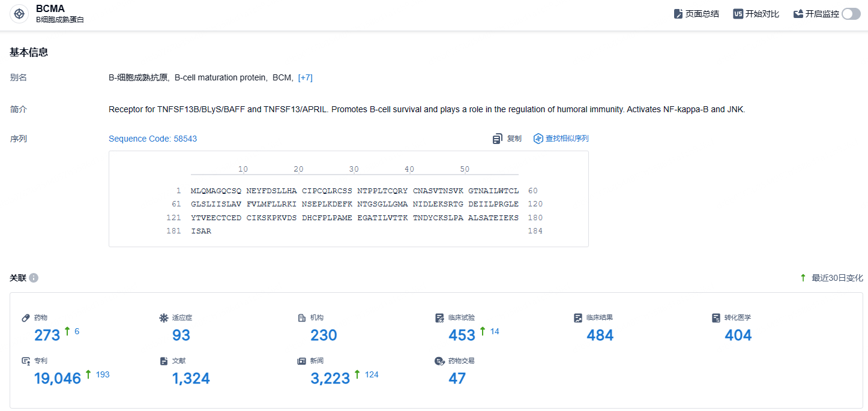Open the 273 drugs count
868x411 pixels.
[x=47, y=335]
